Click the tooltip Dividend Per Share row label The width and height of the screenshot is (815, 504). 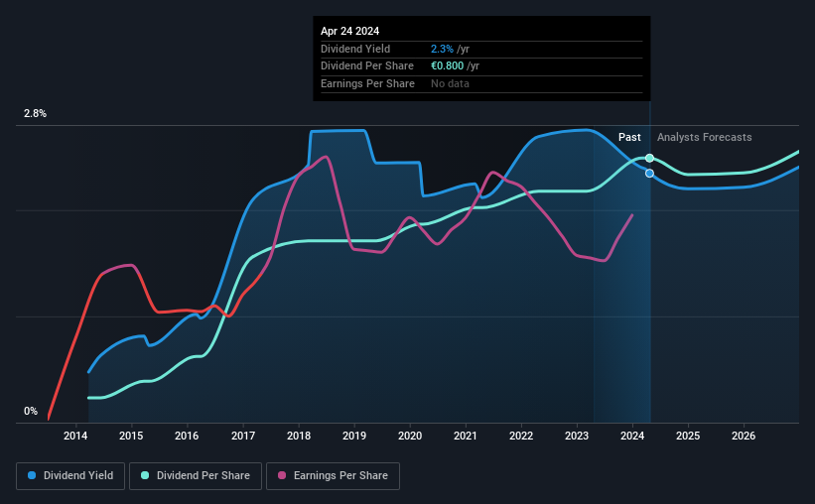click(367, 66)
